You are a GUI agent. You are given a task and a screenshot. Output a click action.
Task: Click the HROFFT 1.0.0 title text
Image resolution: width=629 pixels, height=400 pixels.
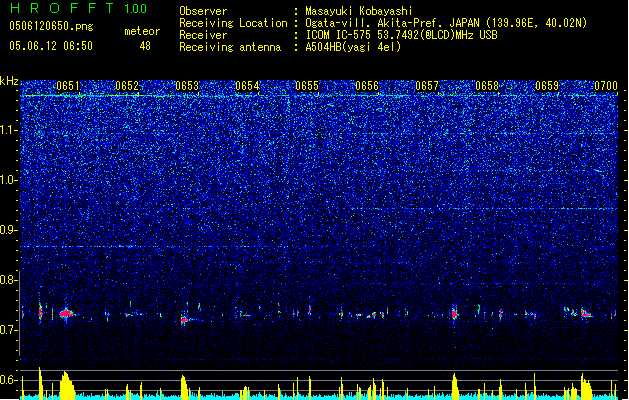[79, 8]
